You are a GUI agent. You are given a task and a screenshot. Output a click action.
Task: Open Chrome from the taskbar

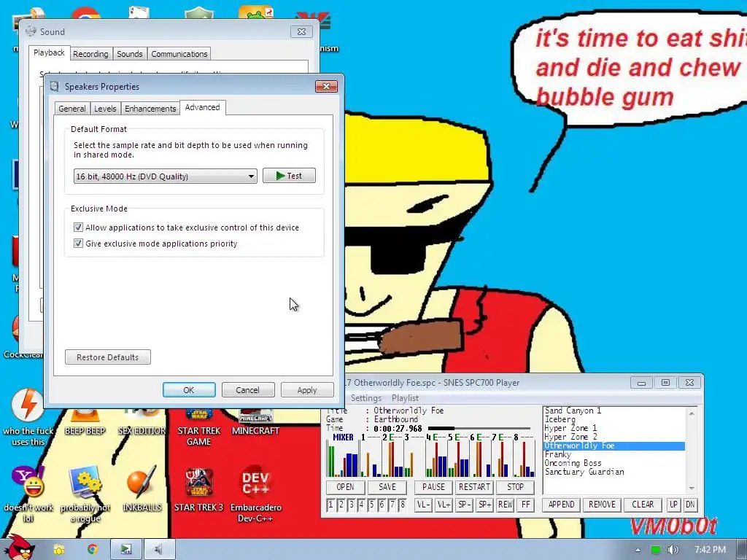(93, 550)
